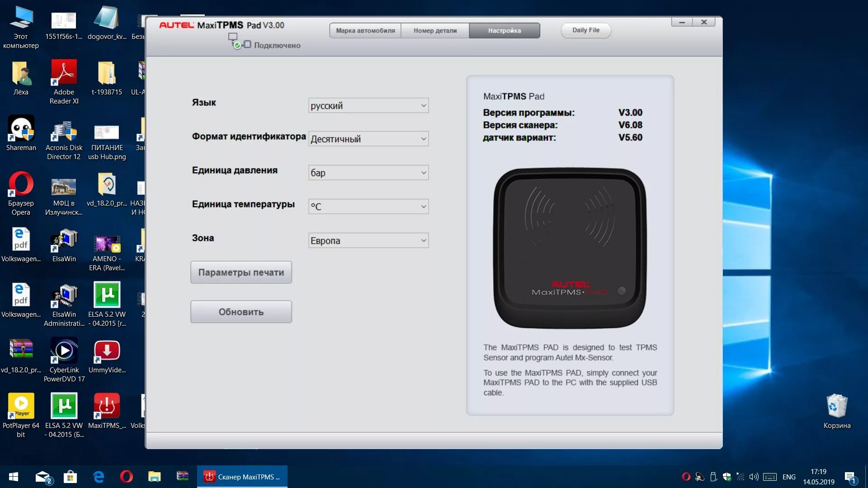Access the Daily File section
This screenshot has width=868, height=488.
tap(586, 30)
